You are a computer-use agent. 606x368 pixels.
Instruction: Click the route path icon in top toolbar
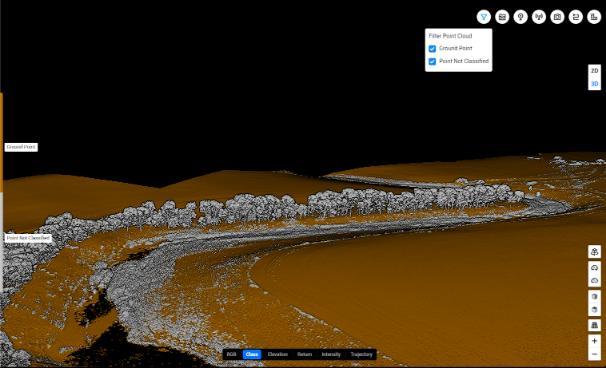(x=576, y=17)
